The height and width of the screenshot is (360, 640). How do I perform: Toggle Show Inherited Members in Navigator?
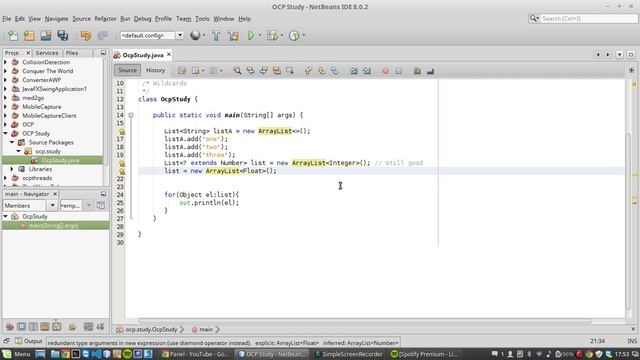pyautogui.click(x=10, y=327)
